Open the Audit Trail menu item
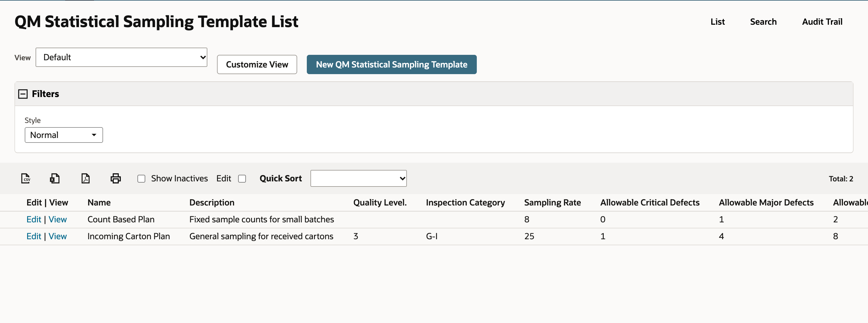The image size is (868, 323). click(x=822, y=22)
